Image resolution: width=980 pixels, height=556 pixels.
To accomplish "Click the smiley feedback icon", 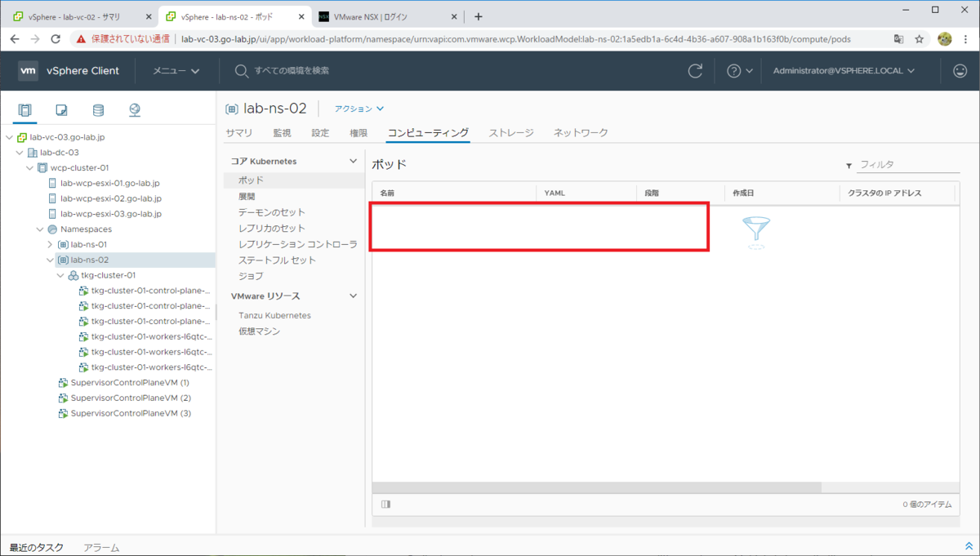I will 960,71.
